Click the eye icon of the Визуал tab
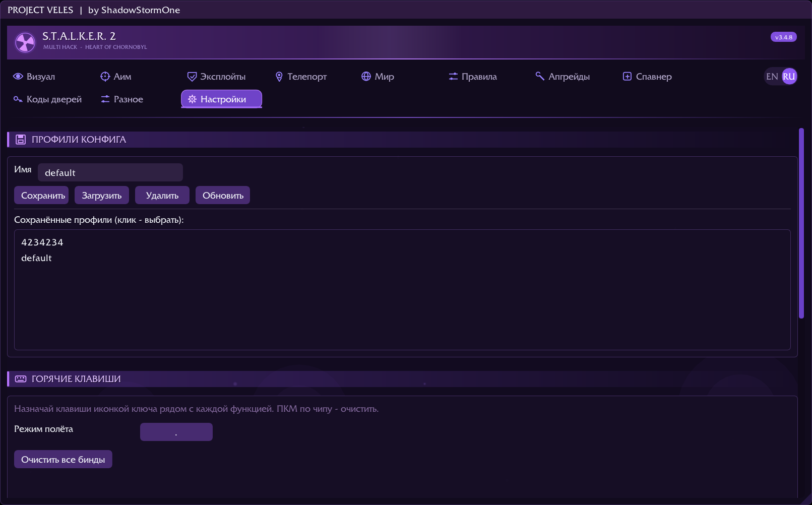This screenshot has width=812, height=505. click(x=18, y=77)
